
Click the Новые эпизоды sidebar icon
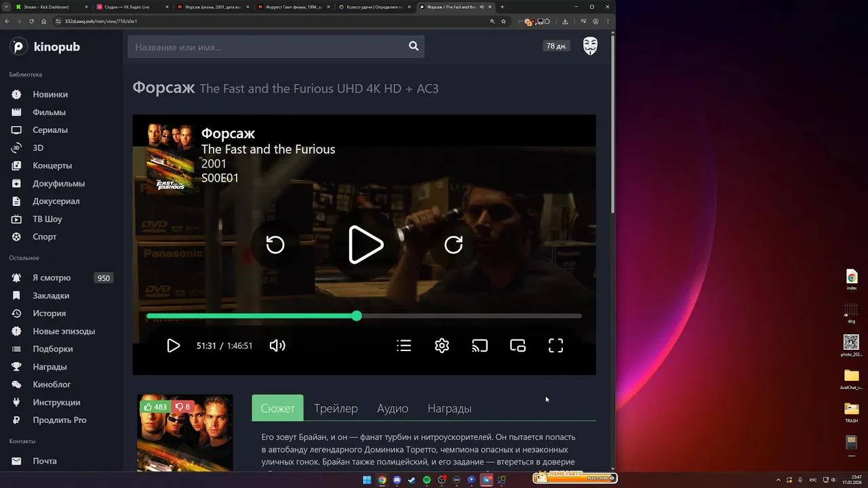point(17,331)
